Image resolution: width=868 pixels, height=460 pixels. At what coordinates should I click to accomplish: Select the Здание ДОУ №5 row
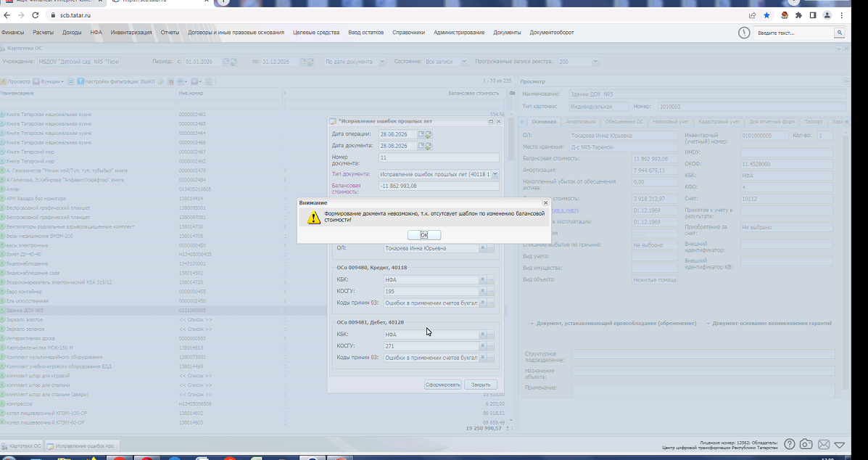pos(252,311)
